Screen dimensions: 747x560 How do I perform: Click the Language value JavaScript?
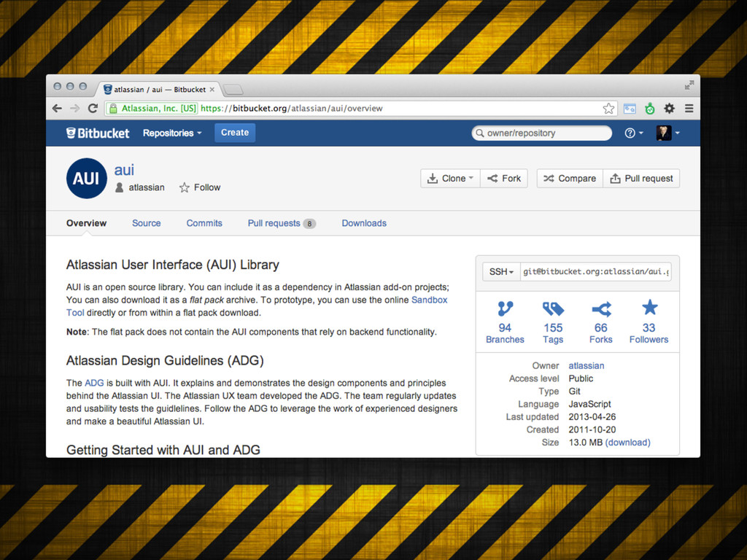(x=589, y=404)
